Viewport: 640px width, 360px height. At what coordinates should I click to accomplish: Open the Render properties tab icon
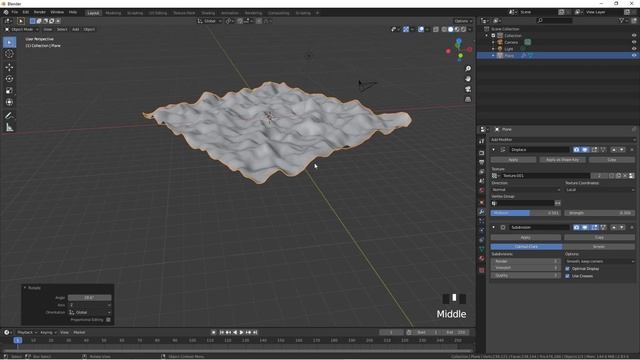pos(482,153)
